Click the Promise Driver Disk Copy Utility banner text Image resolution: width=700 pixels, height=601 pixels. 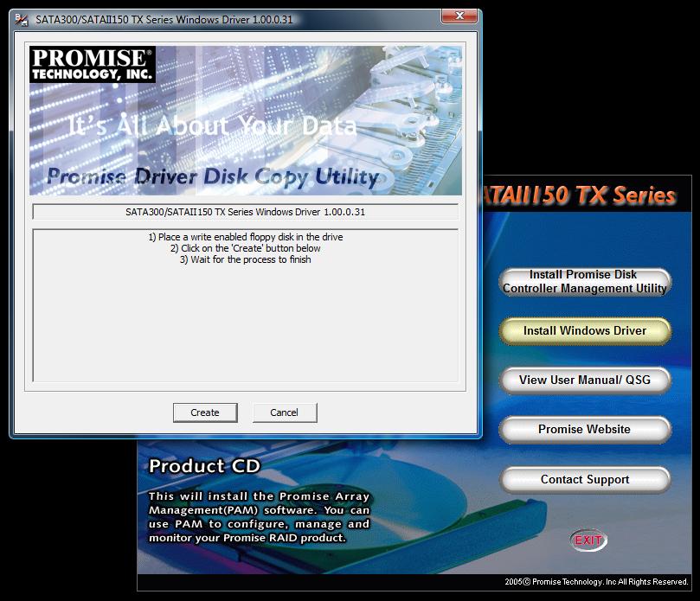212,177
